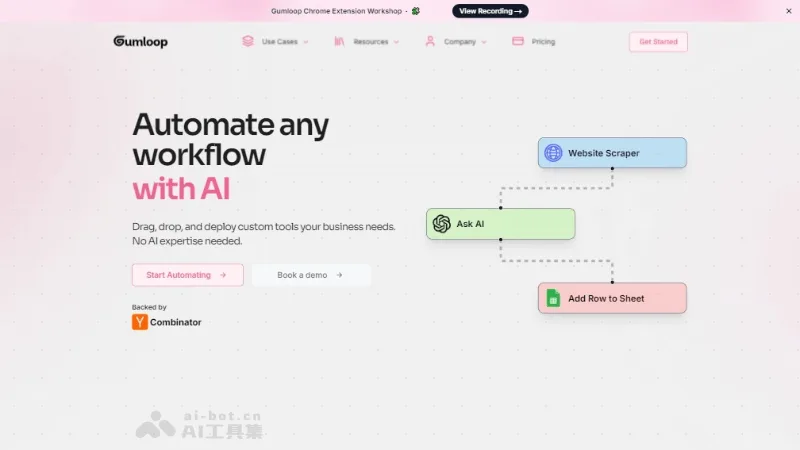
Task: Open the Use Cases menu label
Action: [280, 42]
